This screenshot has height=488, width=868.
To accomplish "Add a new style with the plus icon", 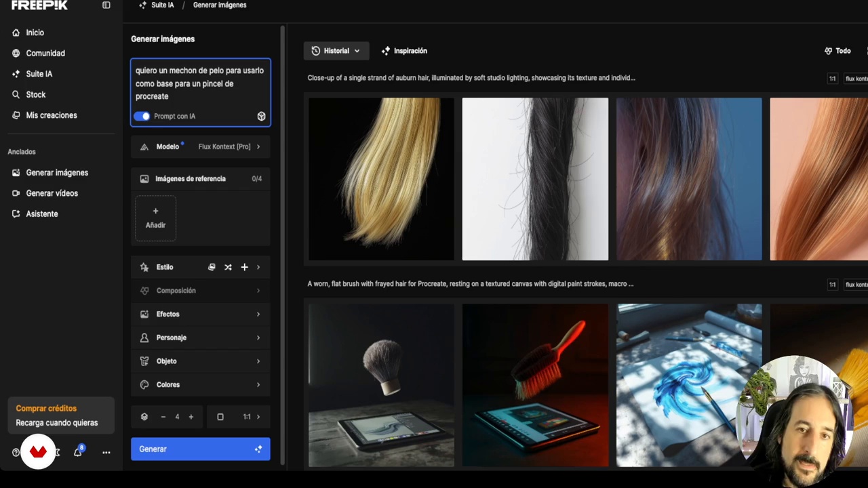I will pos(244,267).
